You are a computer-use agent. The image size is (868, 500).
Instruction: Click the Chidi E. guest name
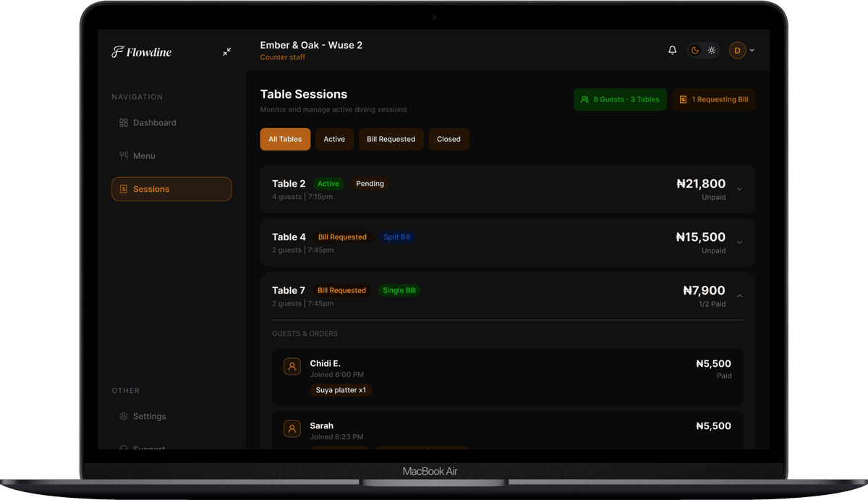(x=325, y=363)
